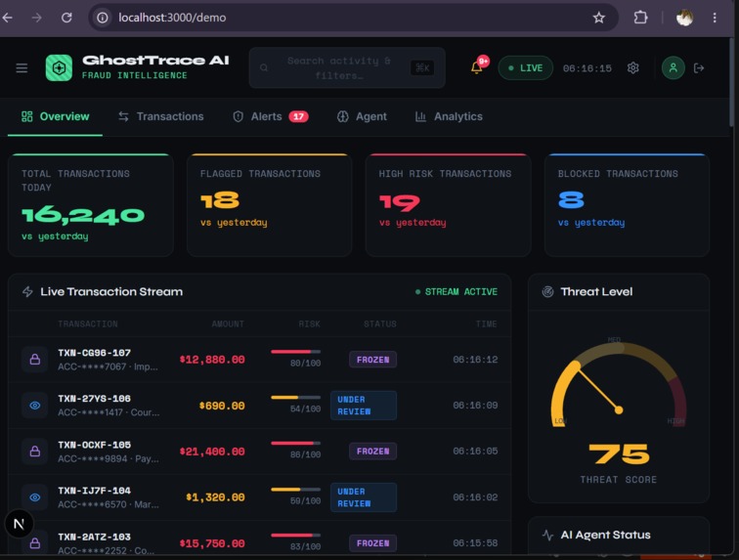Screen dimensions: 739x560
Task: Select transaction ID TXN-27YS-106
Action: [94, 399]
